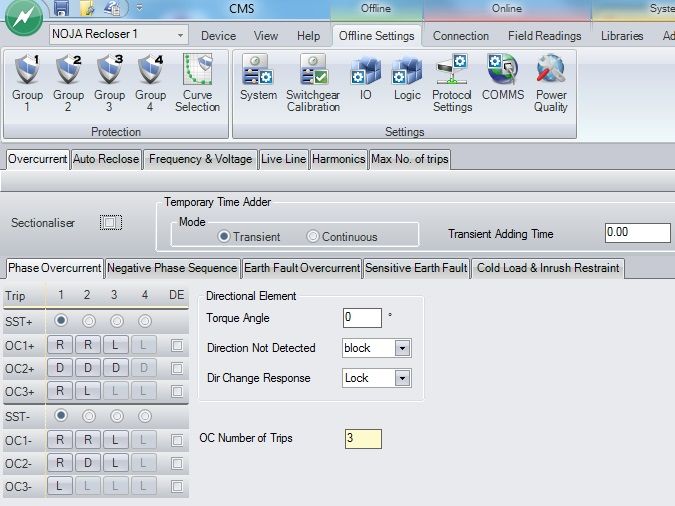The width and height of the screenshot is (675, 506).
Task: Switch to the Harmonics tab
Action: click(x=338, y=159)
